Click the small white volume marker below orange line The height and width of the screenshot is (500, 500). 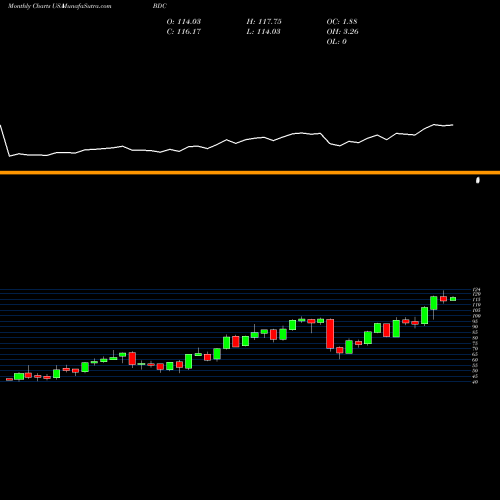pyautogui.click(x=478, y=180)
